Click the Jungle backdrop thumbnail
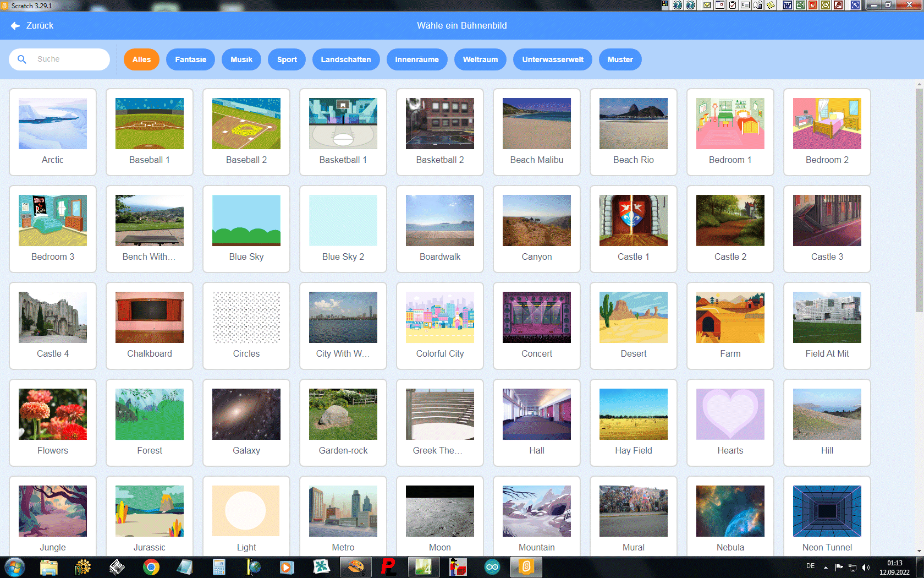 pos(53,511)
